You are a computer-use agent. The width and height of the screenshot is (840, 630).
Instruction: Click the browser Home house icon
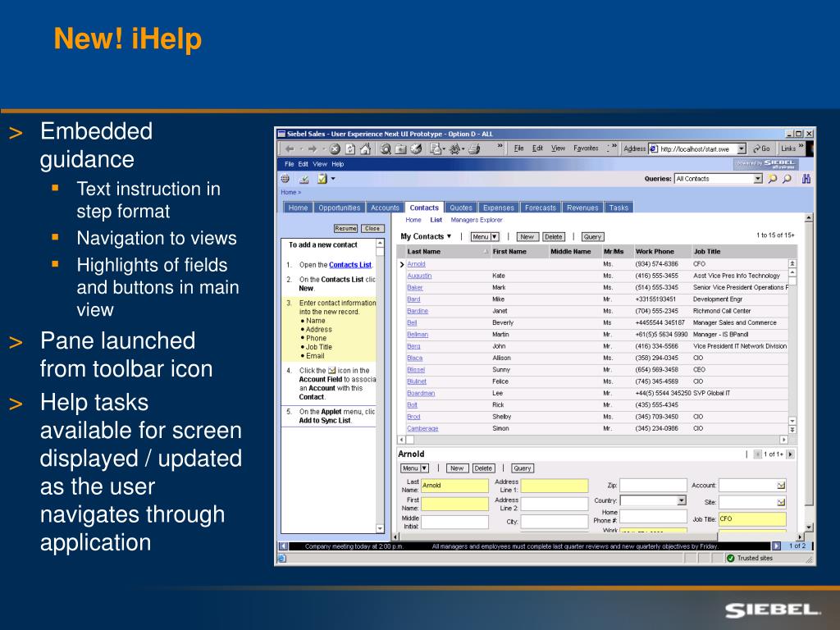(x=365, y=149)
